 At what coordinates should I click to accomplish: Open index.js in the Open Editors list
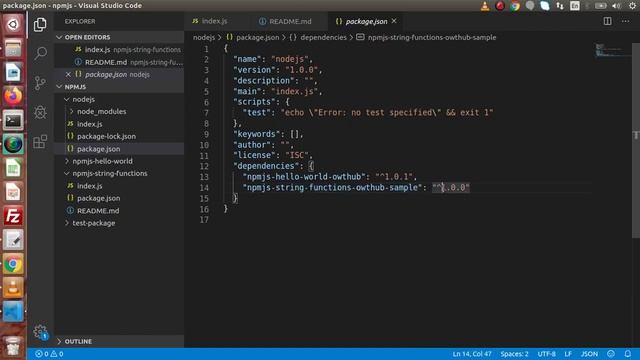coord(120,49)
